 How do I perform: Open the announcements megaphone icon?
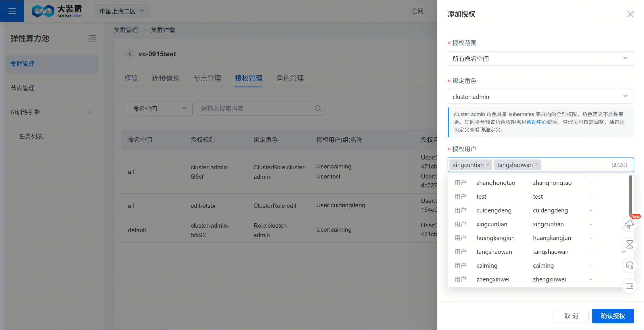click(x=629, y=224)
